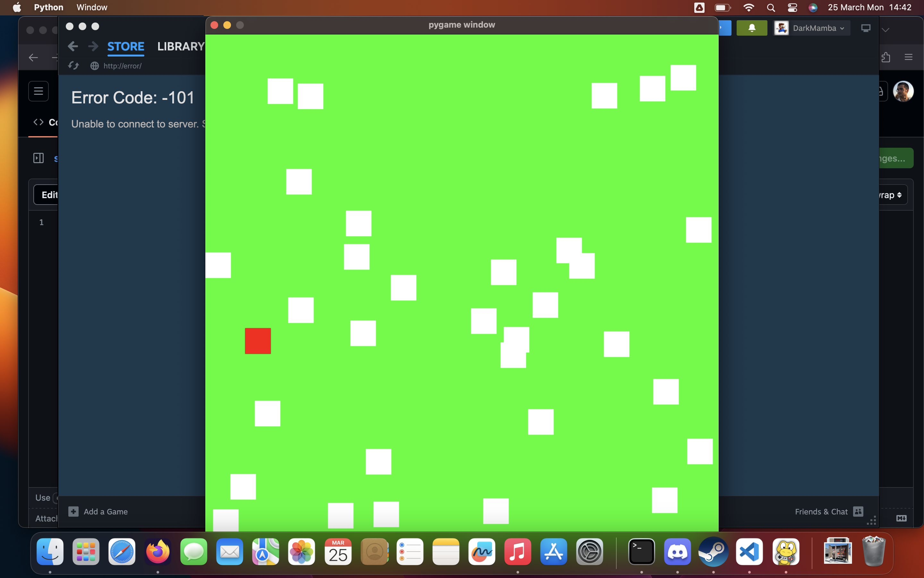The width and height of the screenshot is (924, 578).
Task: Click the green commit changes button
Action: (896, 158)
